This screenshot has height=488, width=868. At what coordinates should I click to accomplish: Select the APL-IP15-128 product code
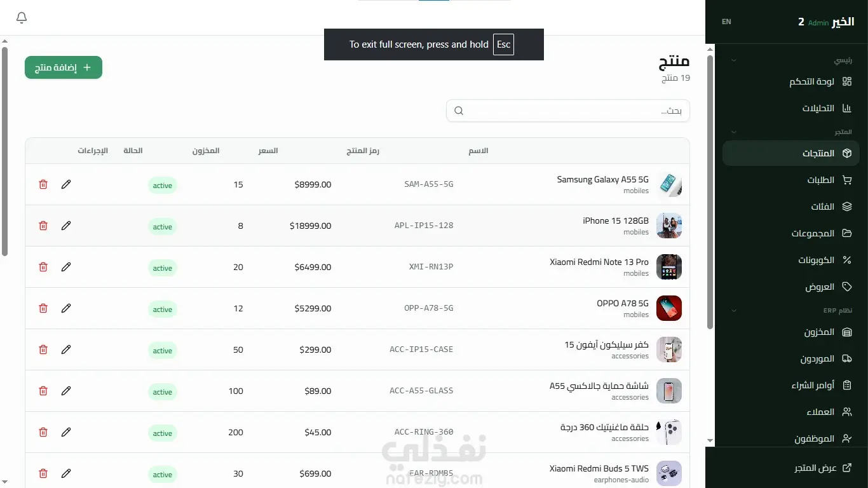(424, 226)
